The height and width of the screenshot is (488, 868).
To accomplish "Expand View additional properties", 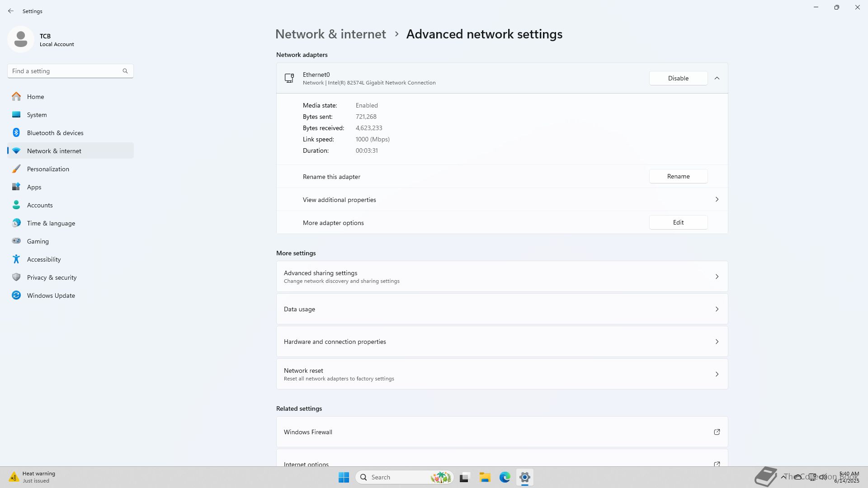I will [717, 200].
